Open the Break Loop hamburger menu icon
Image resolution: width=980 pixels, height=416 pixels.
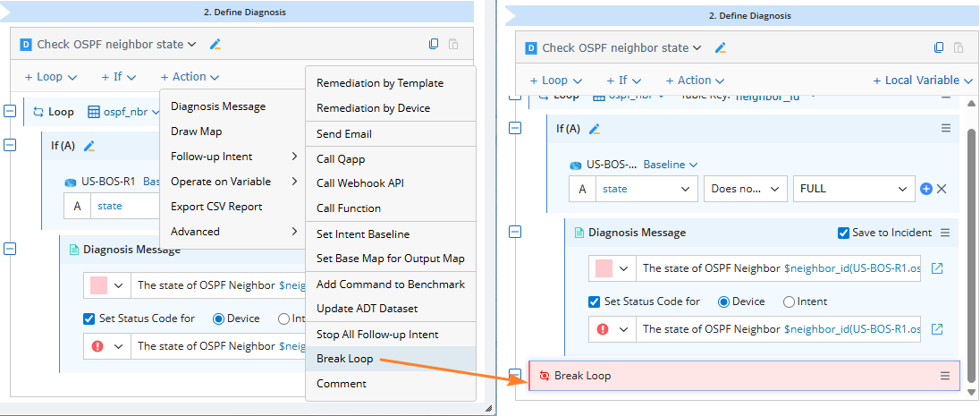click(x=945, y=376)
